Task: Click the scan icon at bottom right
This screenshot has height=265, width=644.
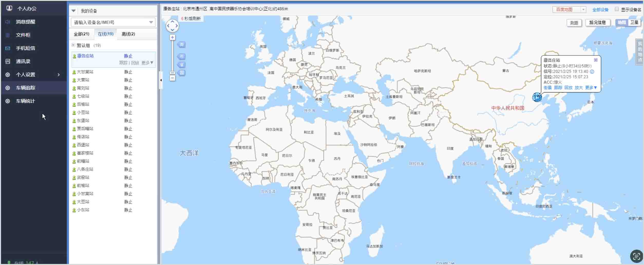Action: click(636, 256)
